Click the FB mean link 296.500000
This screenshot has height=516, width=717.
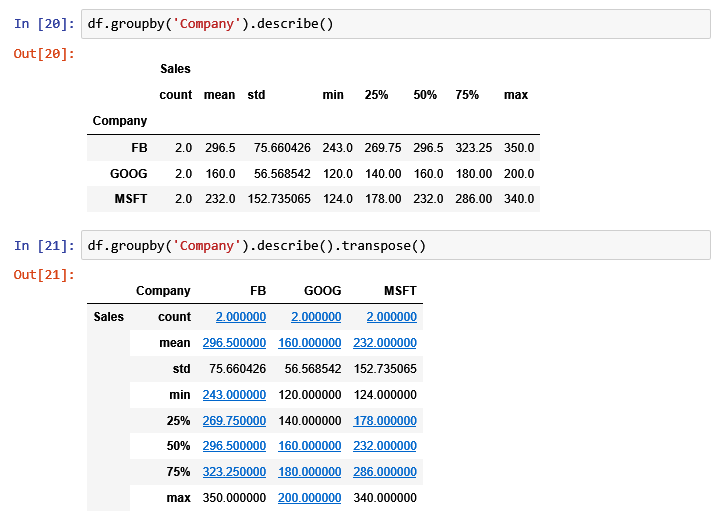coord(234,343)
